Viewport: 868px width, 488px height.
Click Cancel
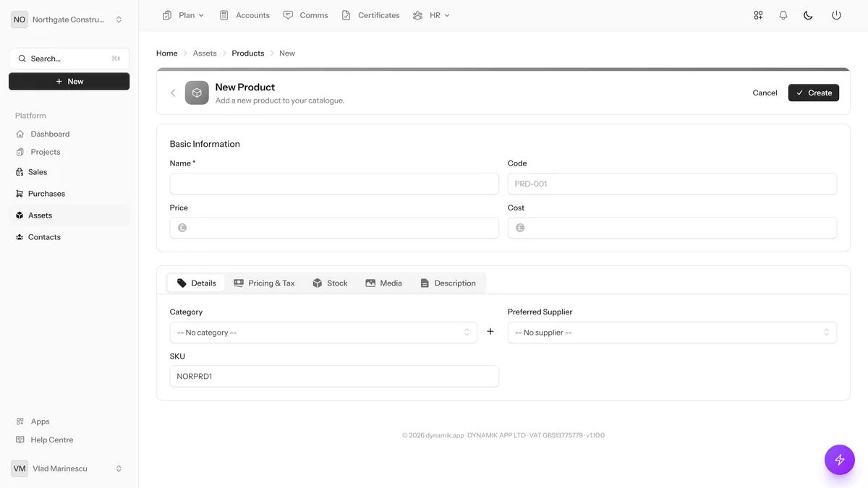click(x=765, y=93)
